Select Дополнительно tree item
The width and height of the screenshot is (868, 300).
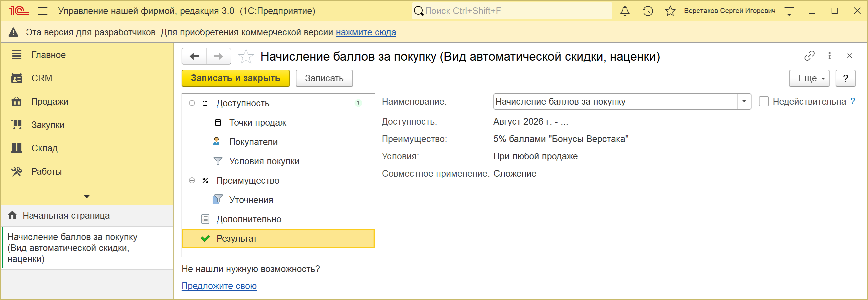pyautogui.click(x=278, y=219)
